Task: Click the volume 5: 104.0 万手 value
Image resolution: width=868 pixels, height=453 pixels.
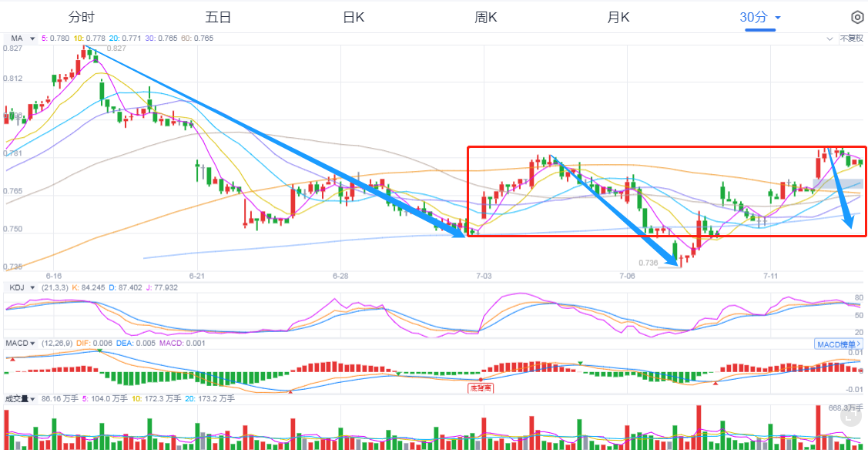Action: point(105,399)
